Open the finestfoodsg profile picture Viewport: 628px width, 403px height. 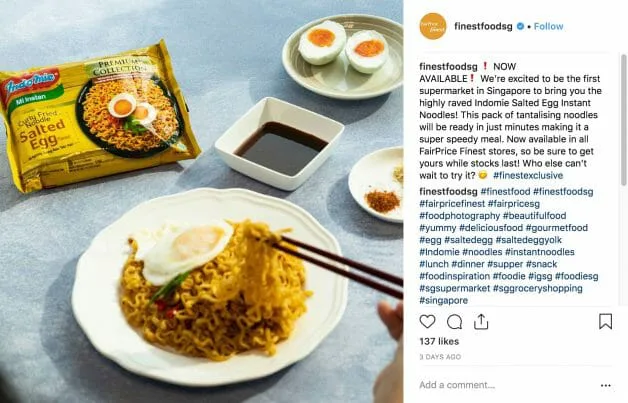point(433,26)
